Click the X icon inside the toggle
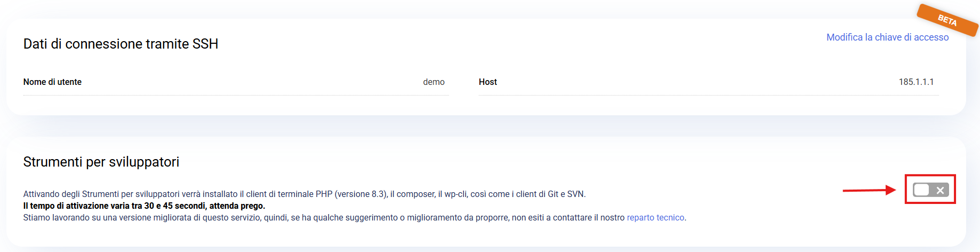Screen dimensions: 980x252 940,190
